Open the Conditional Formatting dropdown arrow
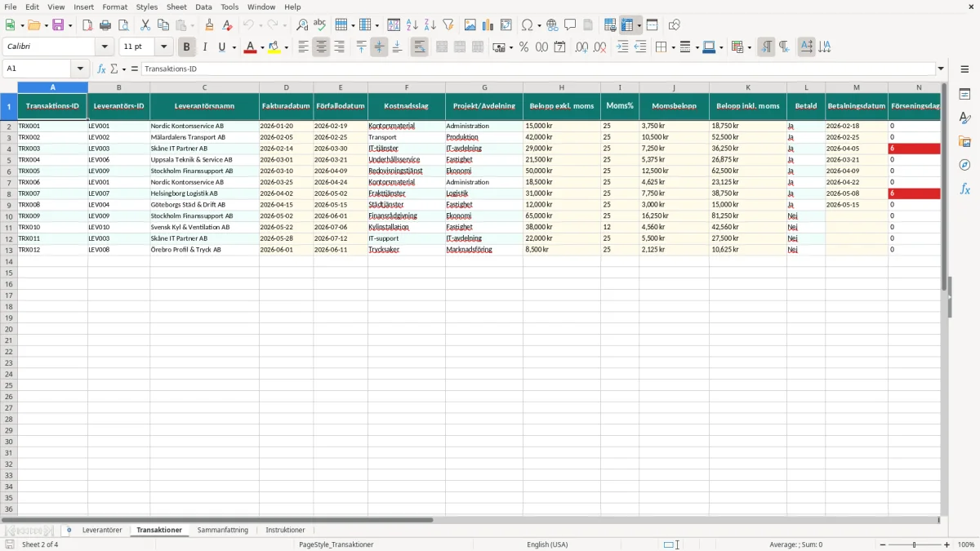This screenshot has width=980, height=551. (x=749, y=47)
